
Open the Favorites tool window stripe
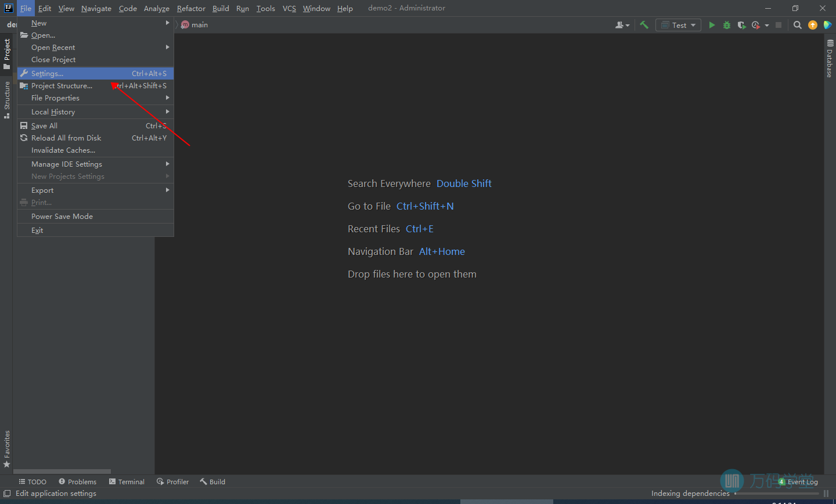[x=7, y=449]
